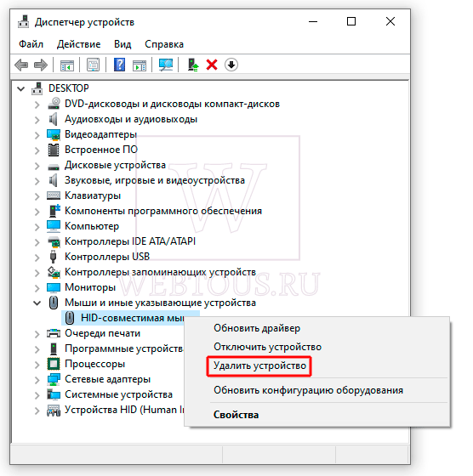Click the Disable device down-arrow icon
473x476 pixels.
tap(231, 65)
